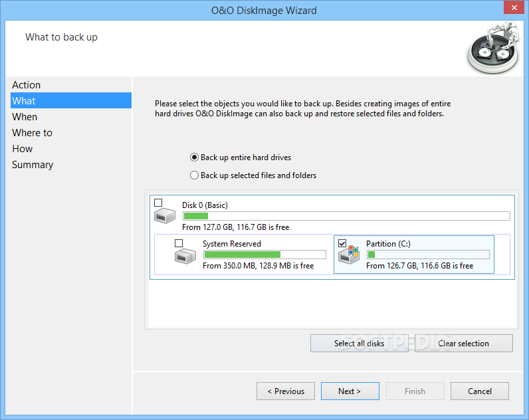Open the Where to step
The height and width of the screenshot is (420, 529).
tap(71, 132)
